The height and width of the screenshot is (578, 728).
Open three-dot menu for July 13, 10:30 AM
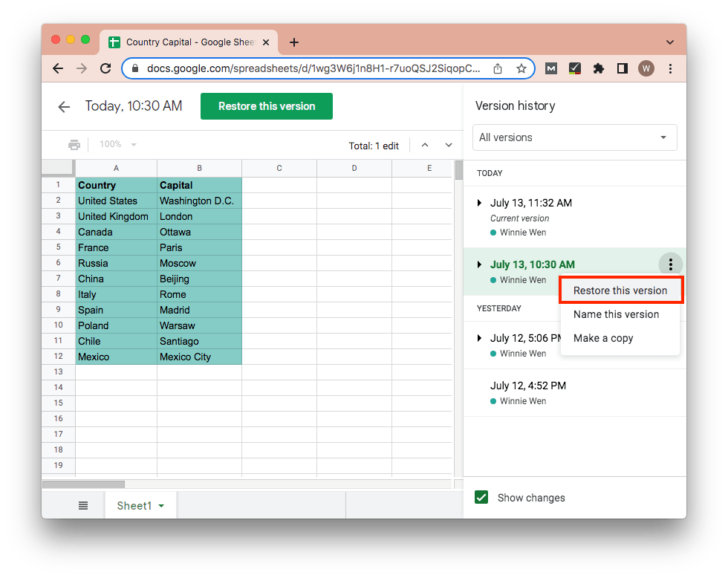(x=670, y=264)
